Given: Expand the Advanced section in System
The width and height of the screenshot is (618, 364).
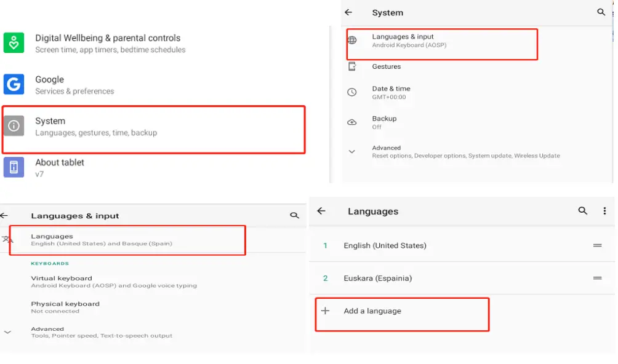Looking at the screenshot, I should [352, 151].
